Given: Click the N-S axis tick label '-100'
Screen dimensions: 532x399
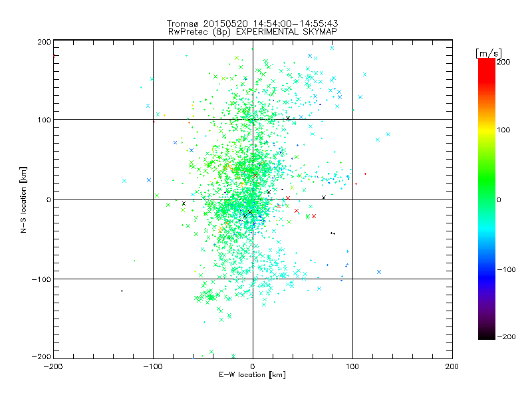Looking at the screenshot, I should tap(41, 279).
